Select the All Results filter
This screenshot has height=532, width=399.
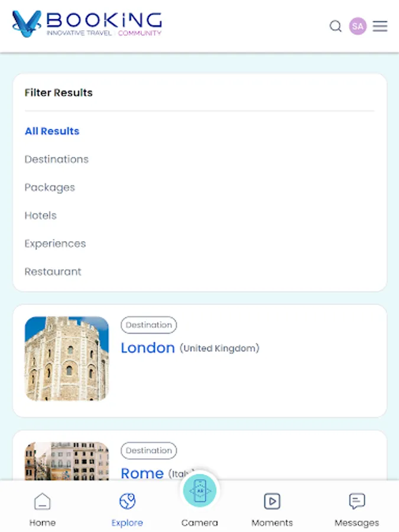tap(51, 131)
